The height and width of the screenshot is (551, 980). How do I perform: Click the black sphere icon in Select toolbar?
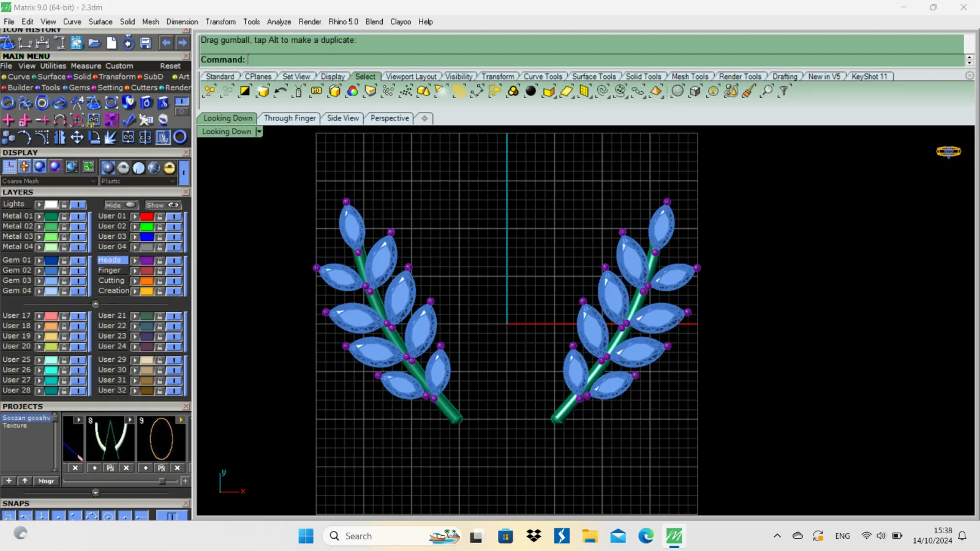[x=530, y=91]
